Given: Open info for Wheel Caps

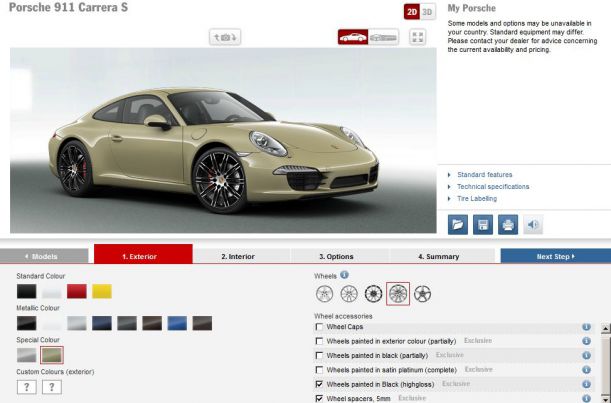Looking at the screenshot, I should 586,327.
